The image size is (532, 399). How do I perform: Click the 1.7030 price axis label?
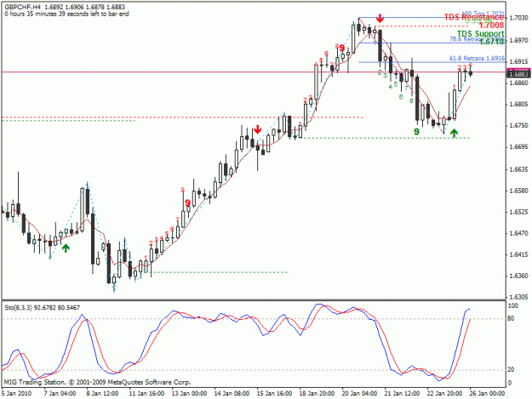(x=518, y=18)
